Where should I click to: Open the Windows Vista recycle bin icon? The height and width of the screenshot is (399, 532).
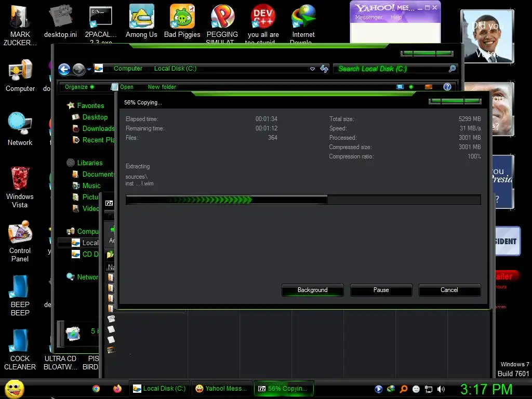(x=20, y=187)
